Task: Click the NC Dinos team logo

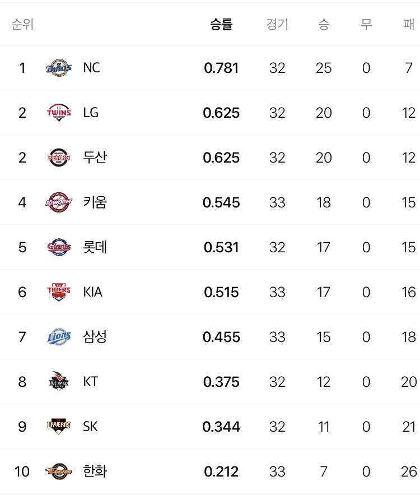Action: (x=59, y=68)
